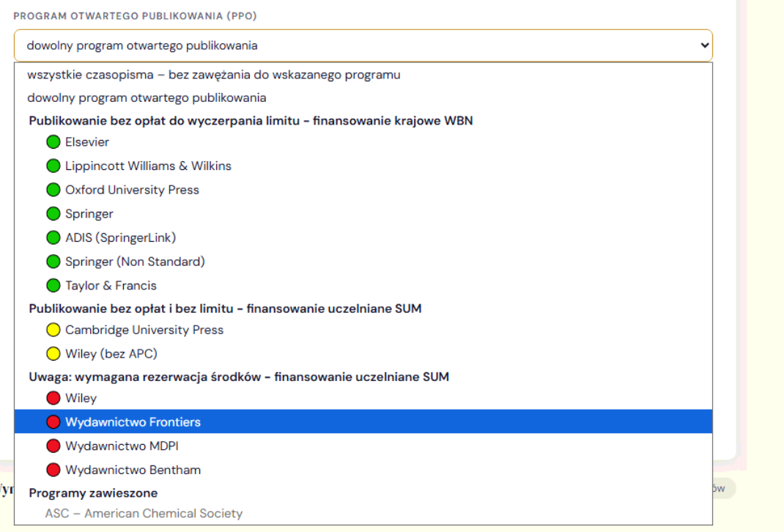
Task: Click the green dot beside ADIS (SpringerLink)
Action: (x=53, y=238)
